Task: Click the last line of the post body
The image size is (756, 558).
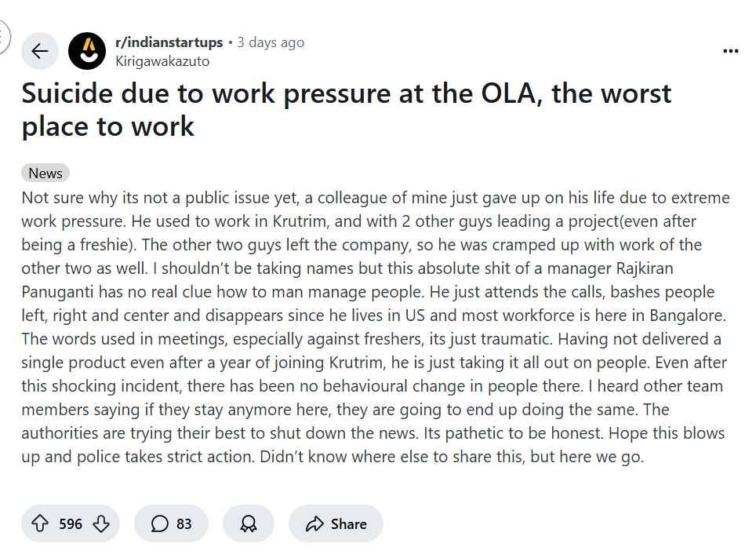Action: coord(333,457)
